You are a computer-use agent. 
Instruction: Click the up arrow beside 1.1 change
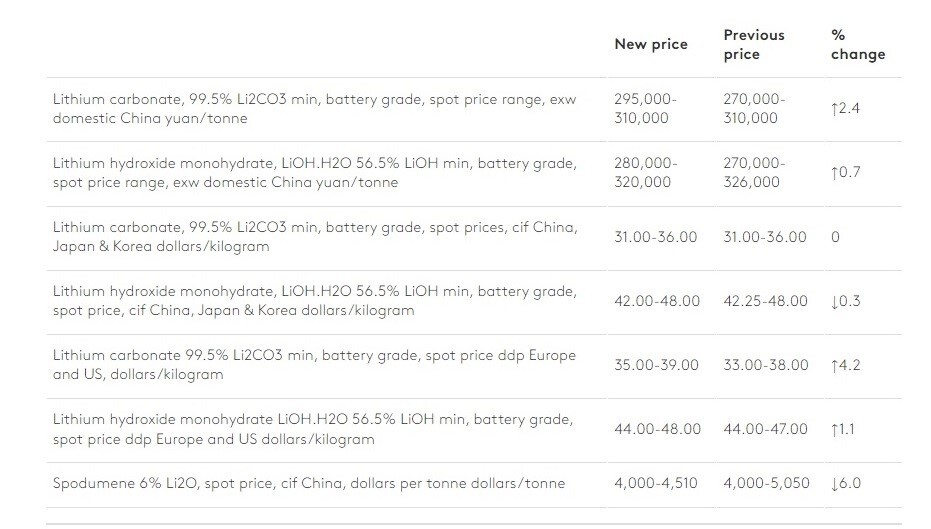[x=834, y=429]
